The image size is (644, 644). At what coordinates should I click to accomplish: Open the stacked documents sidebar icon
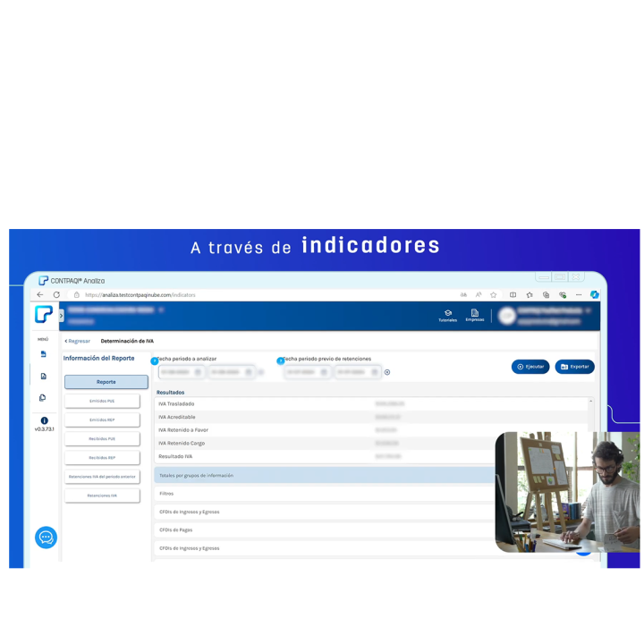(43, 397)
